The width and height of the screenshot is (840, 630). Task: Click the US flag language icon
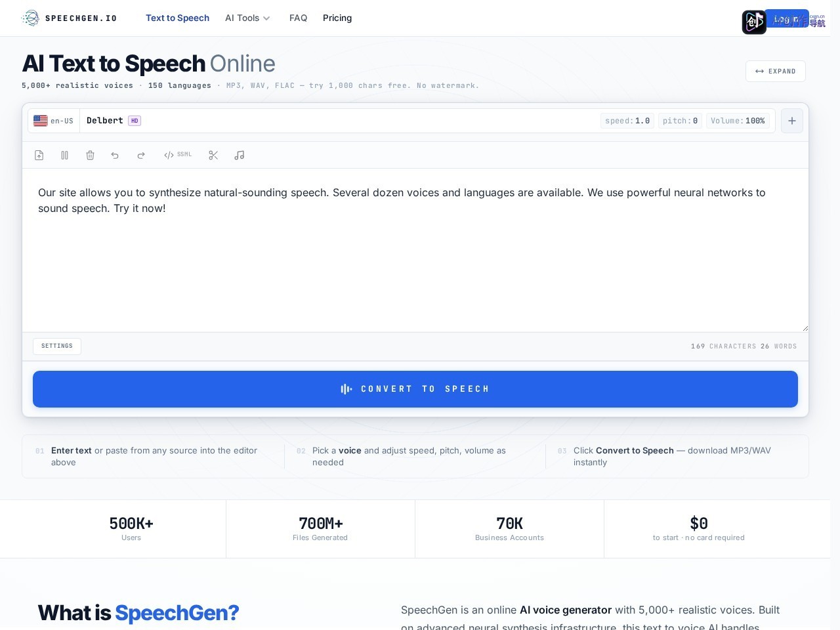41,121
